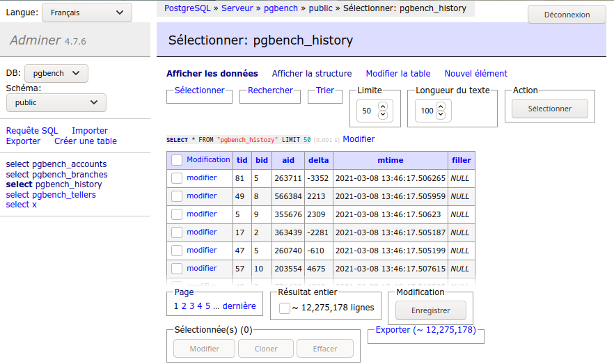Click the delta cell -3352
This screenshot has width=614, height=364.
coord(317,178)
